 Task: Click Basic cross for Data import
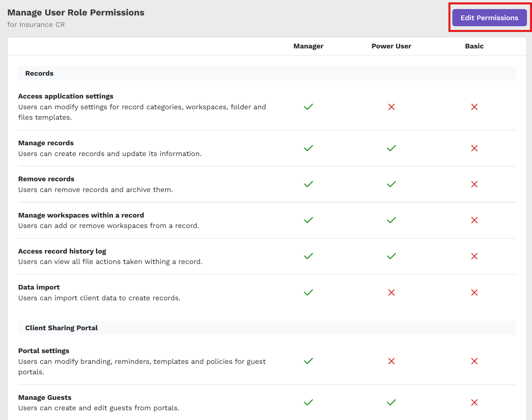click(x=474, y=293)
